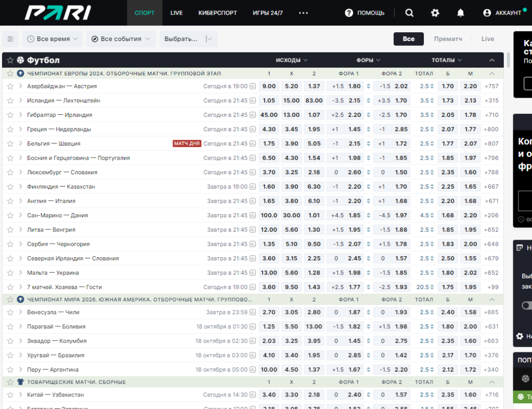
Task: Switch to the Live top tab
Action: (x=177, y=13)
